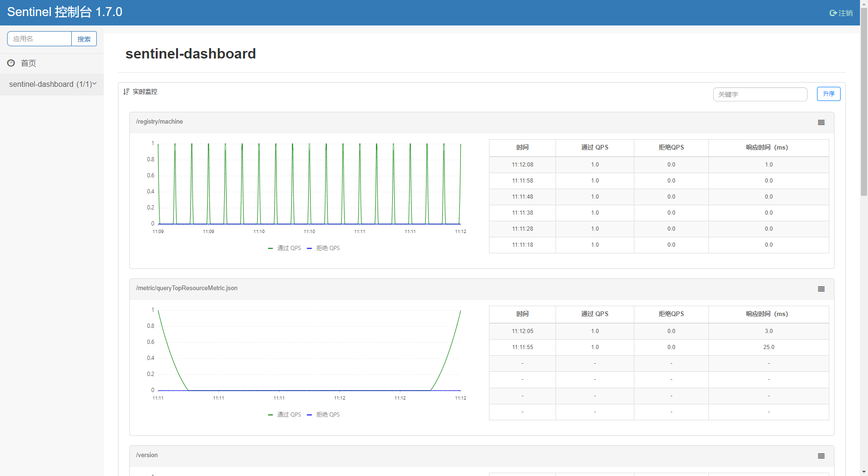Click the sentinel-dashboard page heading

click(191, 54)
